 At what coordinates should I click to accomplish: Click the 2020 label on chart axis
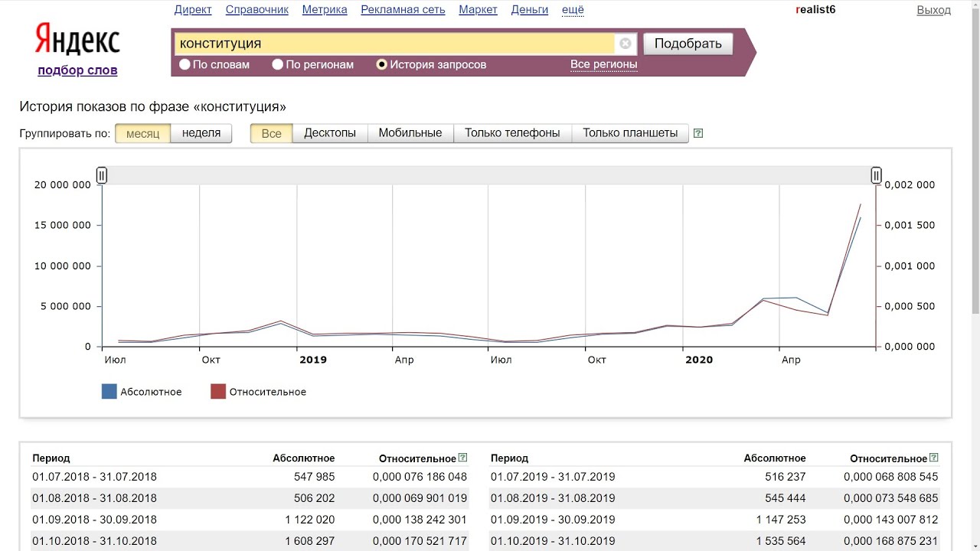click(698, 360)
